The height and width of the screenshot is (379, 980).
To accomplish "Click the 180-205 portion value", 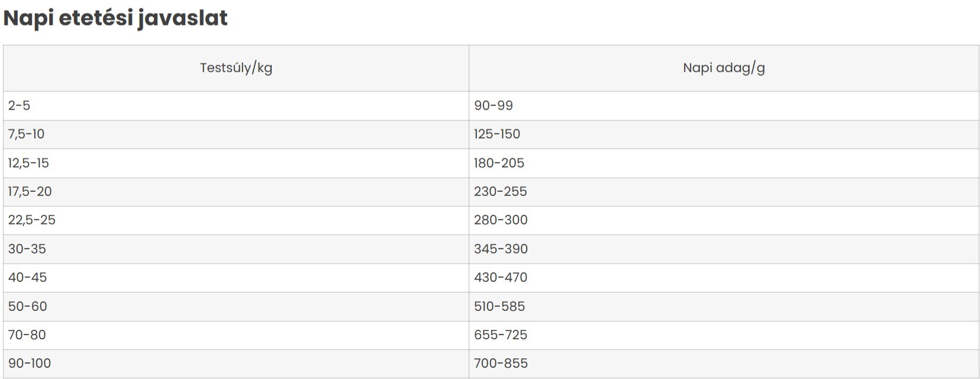I will 499,163.
